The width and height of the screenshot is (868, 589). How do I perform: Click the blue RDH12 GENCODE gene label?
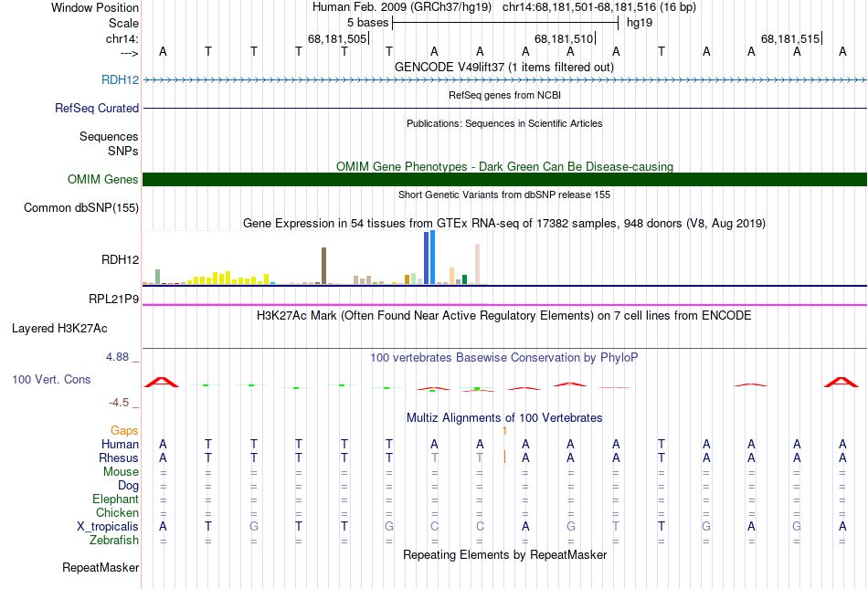tap(120, 80)
